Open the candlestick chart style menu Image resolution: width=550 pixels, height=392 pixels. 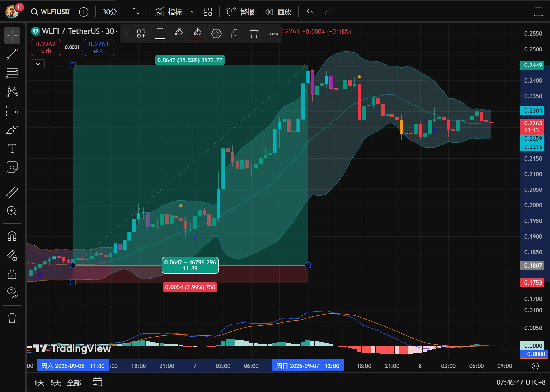pos(136,12)
